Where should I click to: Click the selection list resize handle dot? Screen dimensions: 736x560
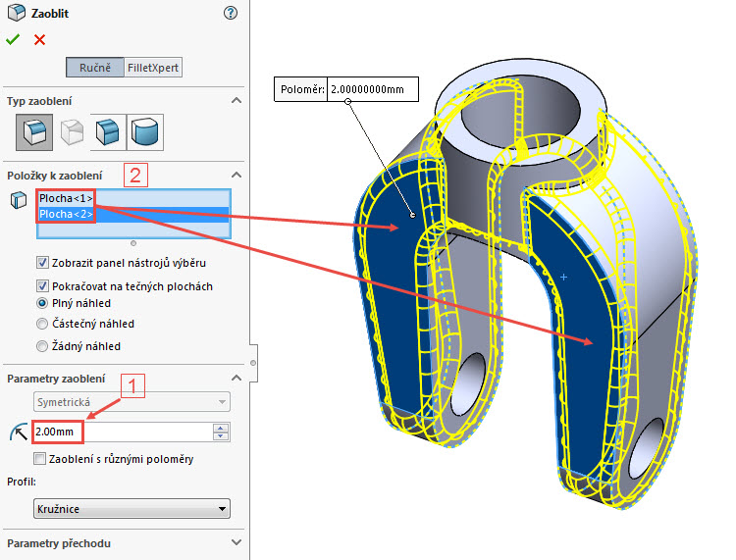click(133, 243)
